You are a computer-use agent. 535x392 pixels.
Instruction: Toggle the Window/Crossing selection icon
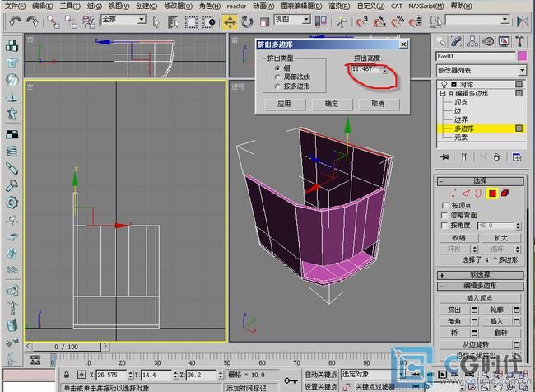pos(209,22)
